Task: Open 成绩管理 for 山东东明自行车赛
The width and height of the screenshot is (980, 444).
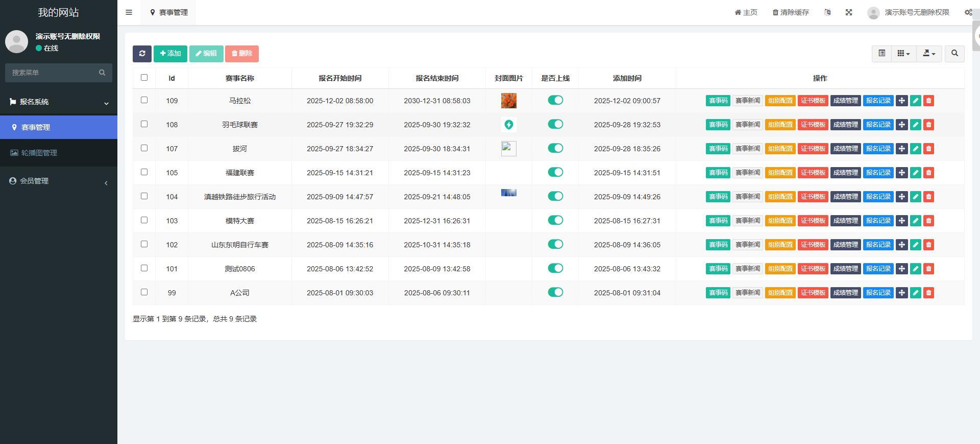Action: coord(845,245)
